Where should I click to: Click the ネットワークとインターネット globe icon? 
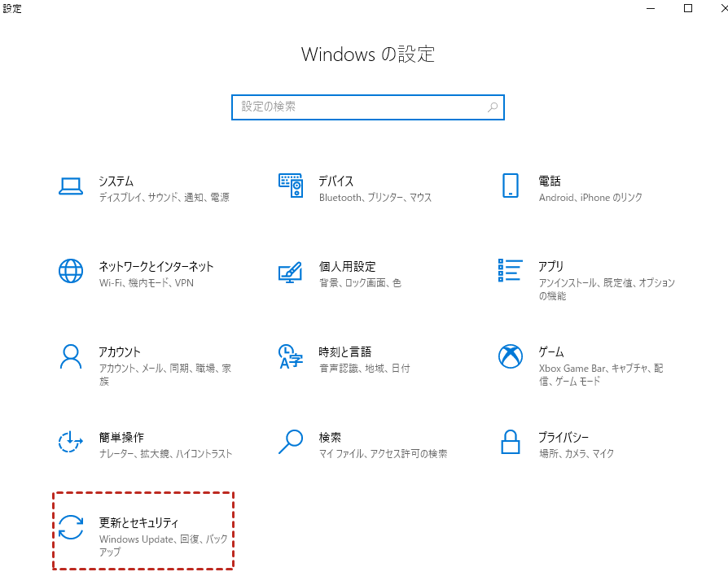[x=71, y=271]
